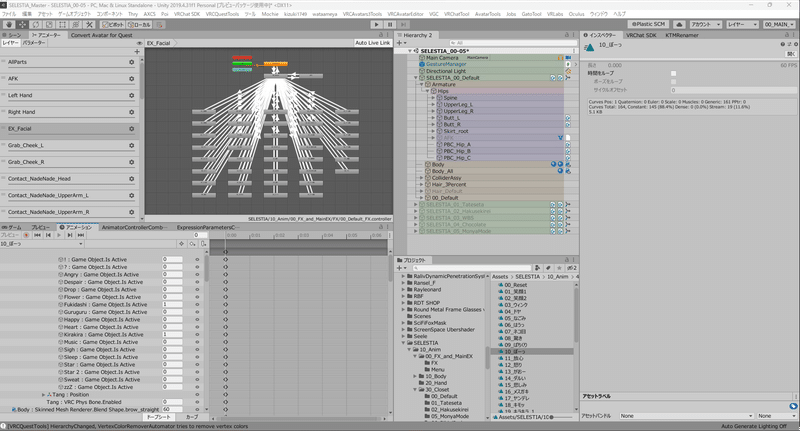
Task: Expand SELESTIA_01_Tateseta in Hierarchy
Action: coord(416,205)
